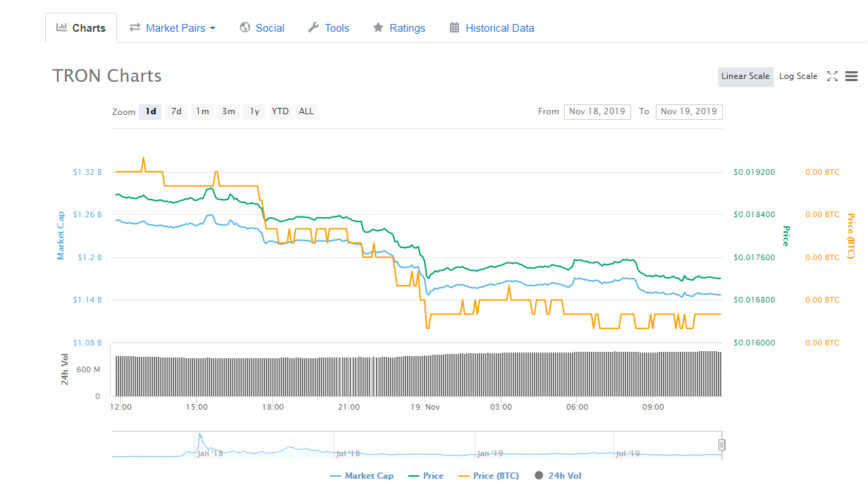
Task: Click the TRON Charts heading
Action: coord(107,76)
